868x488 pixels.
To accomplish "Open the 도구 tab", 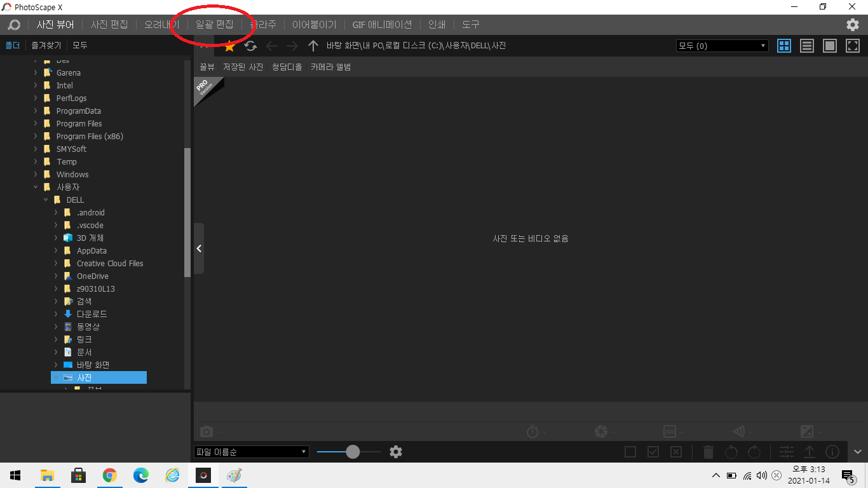I will 471,25.
